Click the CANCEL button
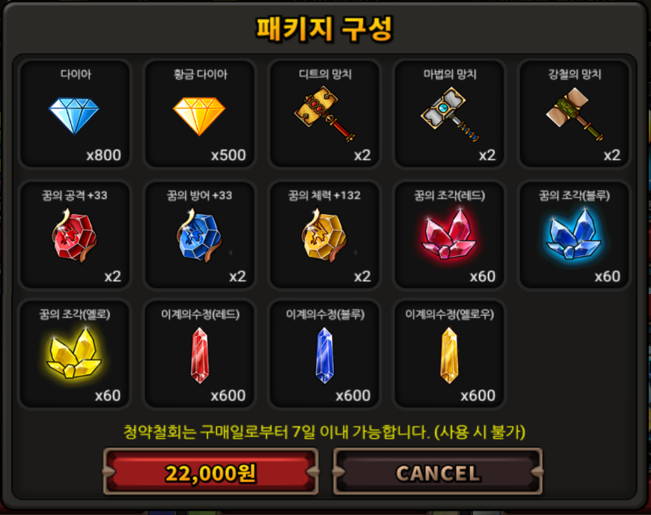This screenshot has height=515, width=651. click(x=438, y=472)
